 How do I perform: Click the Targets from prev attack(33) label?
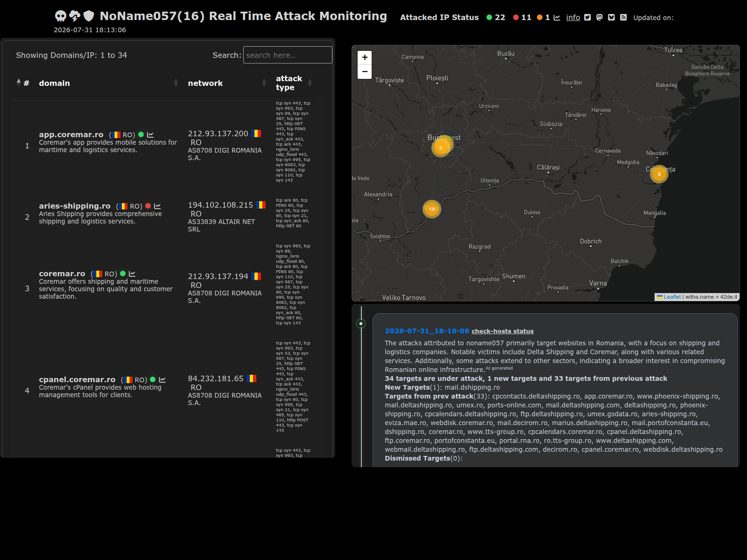437,396
